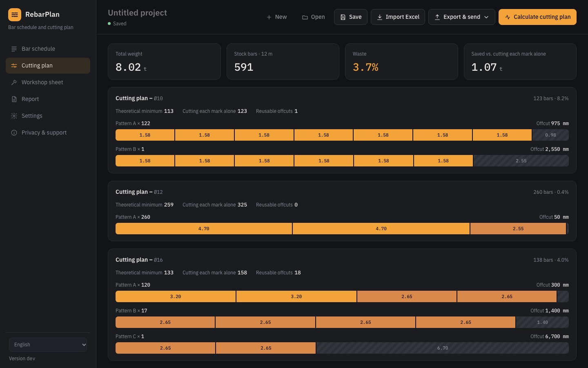Click the Calculate cutting plan pulse icon
The height and width of the screenshot is (368, 588).
click(x=508, y=17)
